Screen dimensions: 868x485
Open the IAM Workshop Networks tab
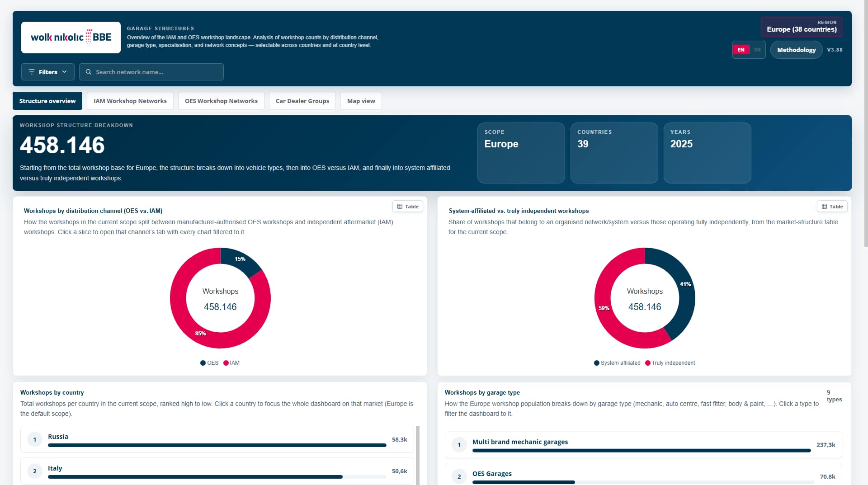coord(130,101)
